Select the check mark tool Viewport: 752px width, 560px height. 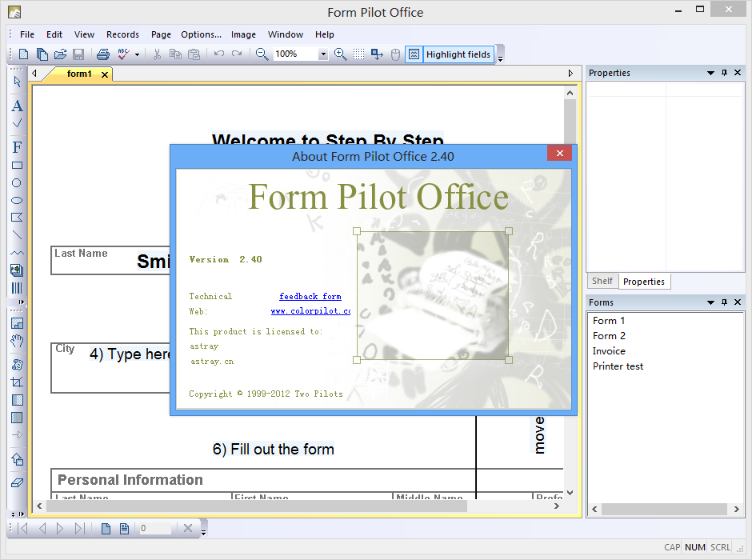18,123
